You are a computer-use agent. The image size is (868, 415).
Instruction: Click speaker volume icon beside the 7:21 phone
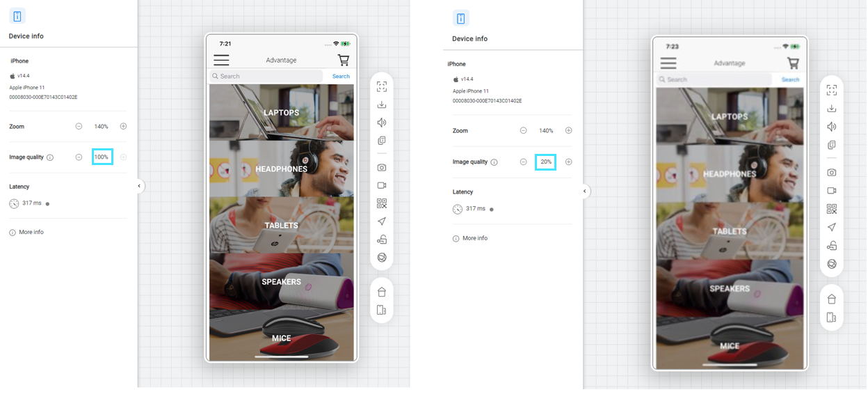[x=382, y=123]
